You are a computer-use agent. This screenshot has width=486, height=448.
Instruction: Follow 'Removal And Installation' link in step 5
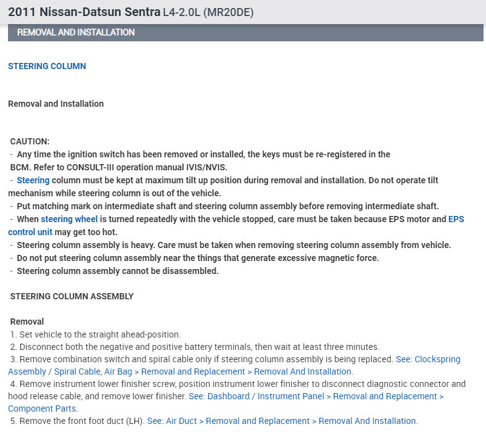click(367, 421)
